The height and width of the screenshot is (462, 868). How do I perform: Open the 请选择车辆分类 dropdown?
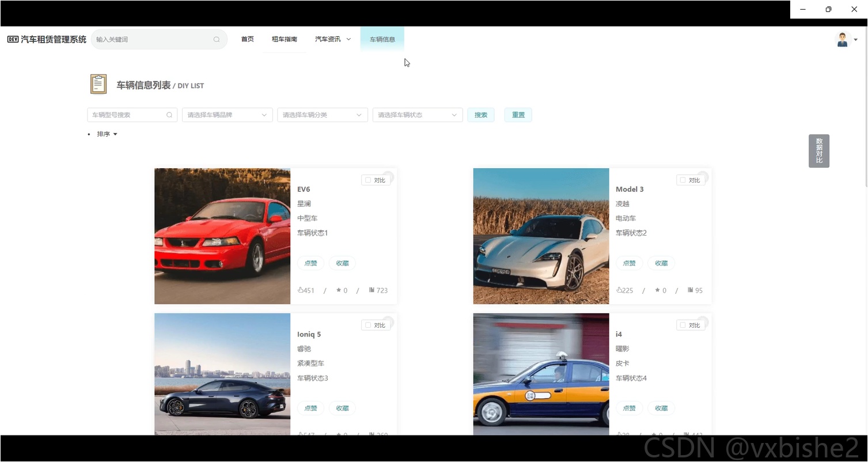pos(323,115)
